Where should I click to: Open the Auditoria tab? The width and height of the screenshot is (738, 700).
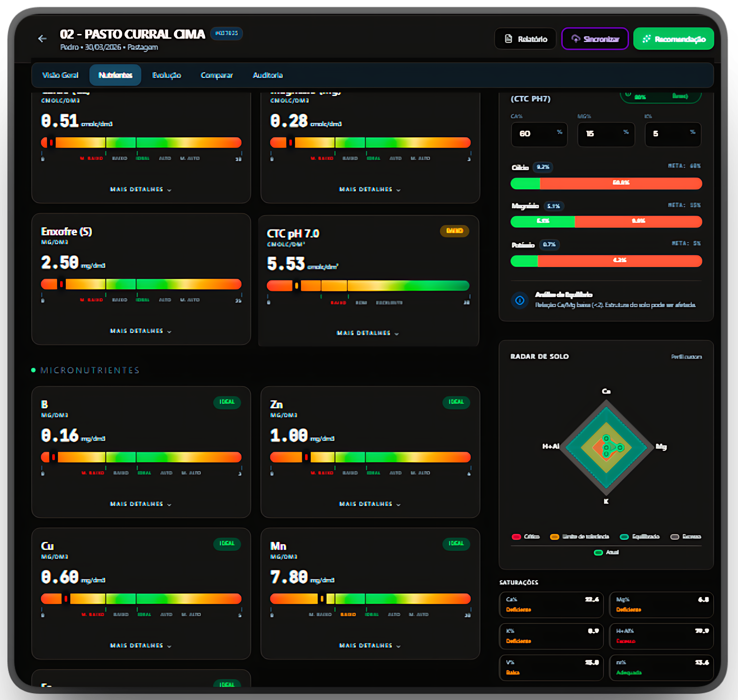click(268, 75)
